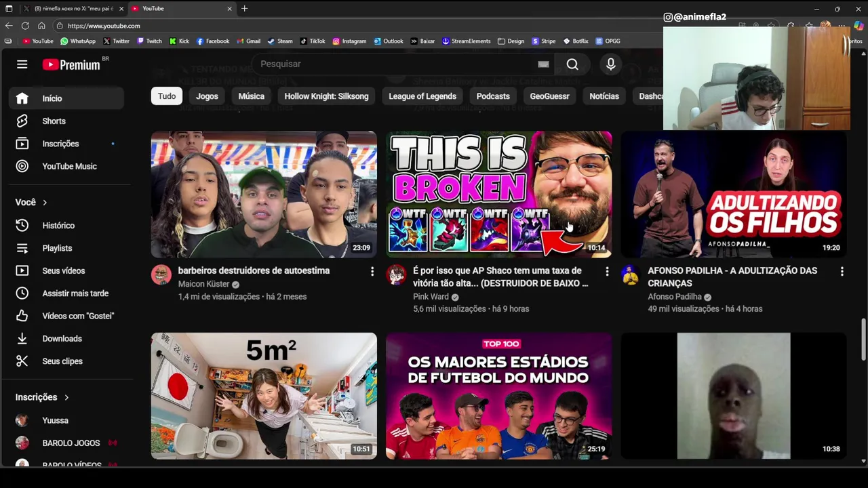Open Playlists in sidebar
The width and height of the screenshot is (868, 488).
coord(66,248)
